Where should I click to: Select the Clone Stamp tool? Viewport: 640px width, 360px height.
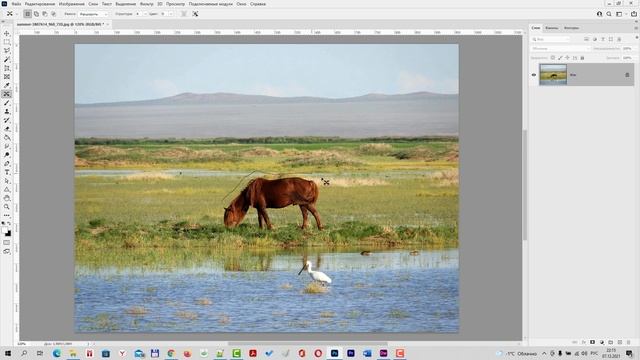tap(7, 111)
